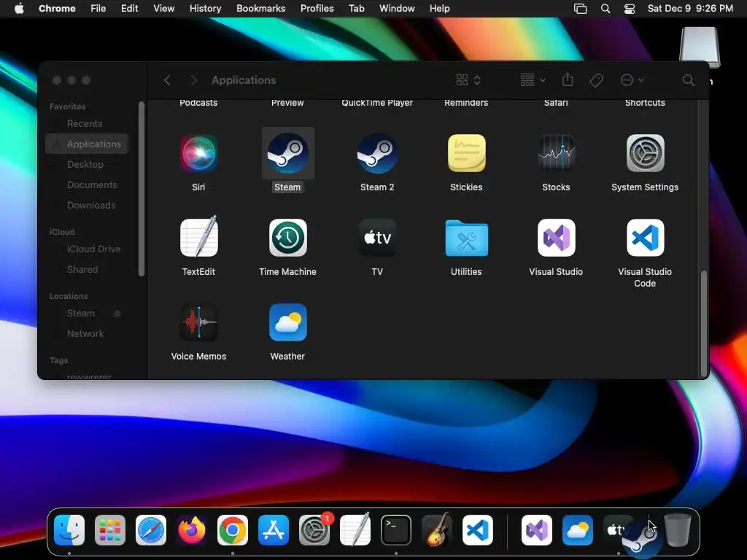
Task: Open the Trash in the Dock
Action: [x=678, y=530]
